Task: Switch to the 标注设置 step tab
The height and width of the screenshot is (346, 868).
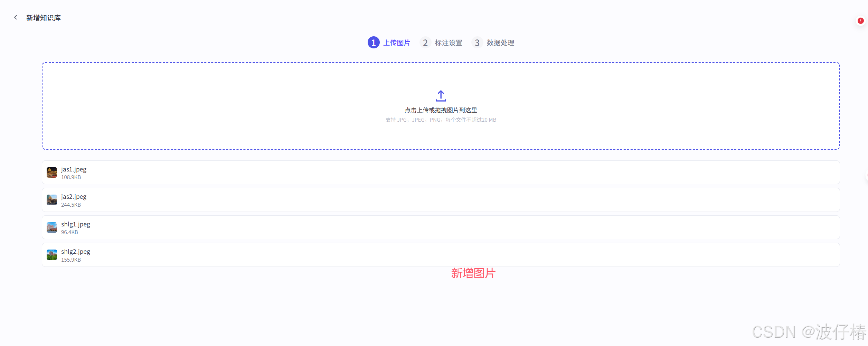Action: 449,43
